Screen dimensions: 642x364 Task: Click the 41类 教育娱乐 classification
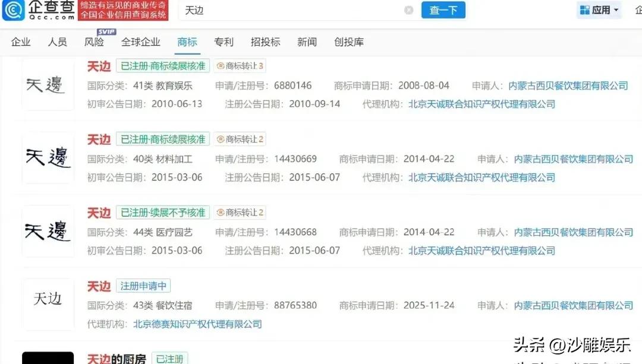[x=162, y=86]
